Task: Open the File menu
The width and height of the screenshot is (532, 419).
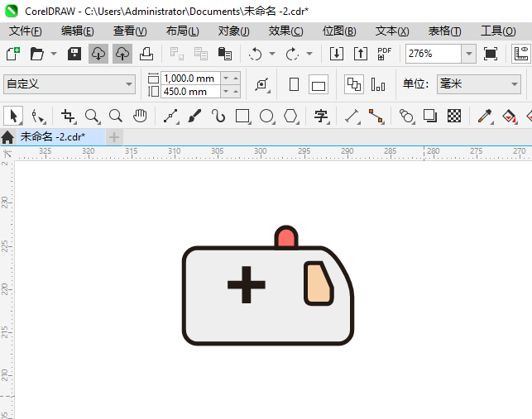Action: (26, 31)
